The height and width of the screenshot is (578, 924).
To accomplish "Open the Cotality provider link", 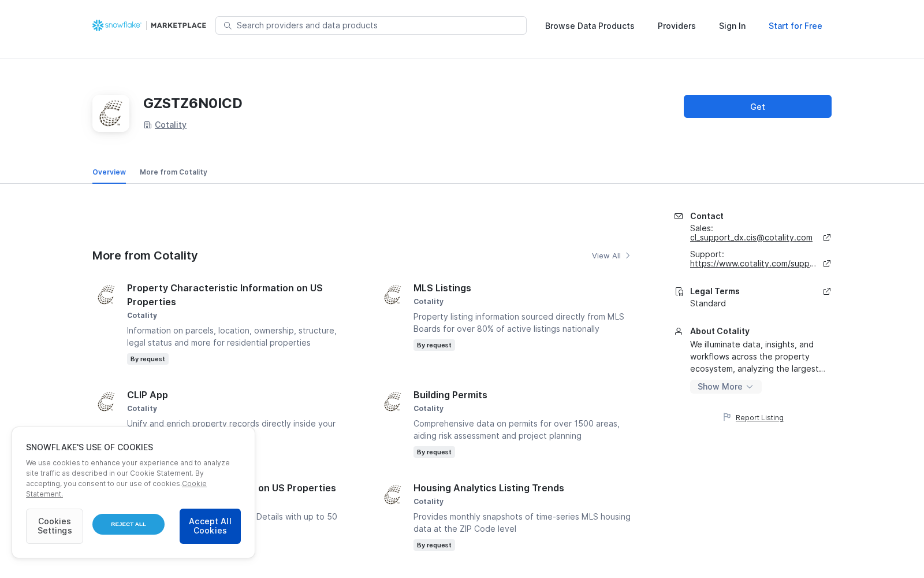I will (170, 125).
